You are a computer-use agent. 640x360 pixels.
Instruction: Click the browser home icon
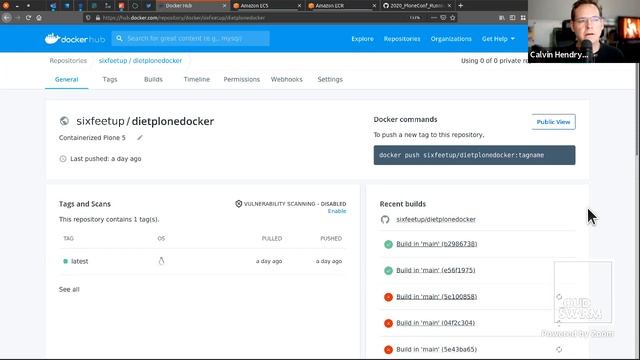pos(39,18)
